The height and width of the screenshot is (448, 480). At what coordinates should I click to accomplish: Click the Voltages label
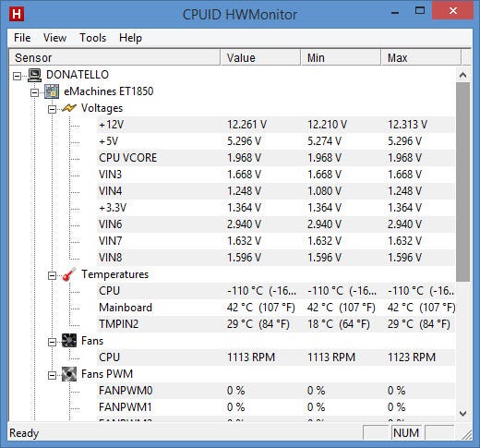[x=102, y=108]
